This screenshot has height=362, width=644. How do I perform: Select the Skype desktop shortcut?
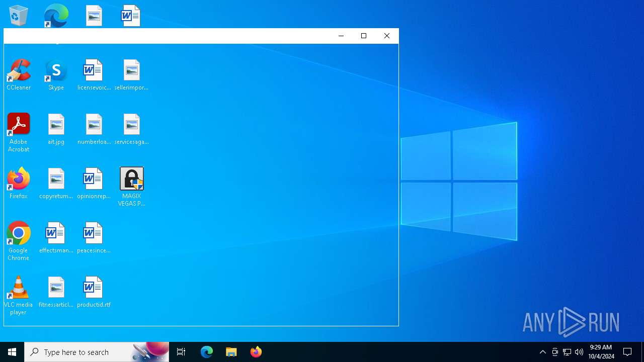(x=56, y=75)
